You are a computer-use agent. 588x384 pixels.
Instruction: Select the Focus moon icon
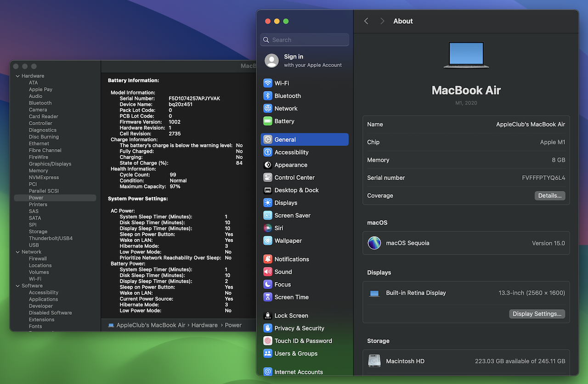click(x=268, y=284)
